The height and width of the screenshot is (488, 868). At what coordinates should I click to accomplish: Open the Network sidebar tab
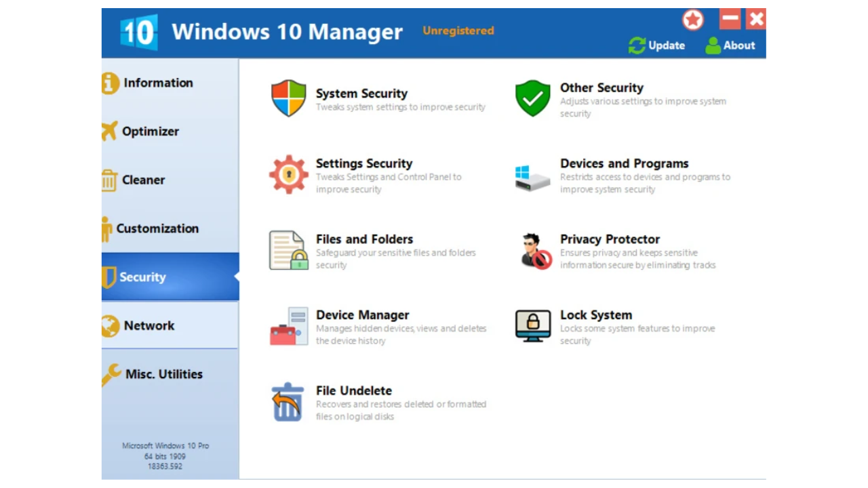pyautogui.click(x=149, y=325)
